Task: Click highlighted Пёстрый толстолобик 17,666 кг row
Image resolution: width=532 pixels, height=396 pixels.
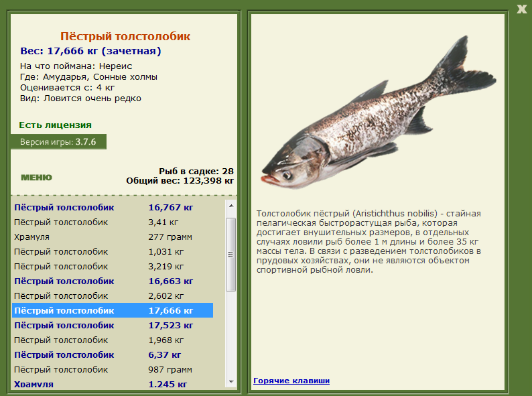Action: 113,310
